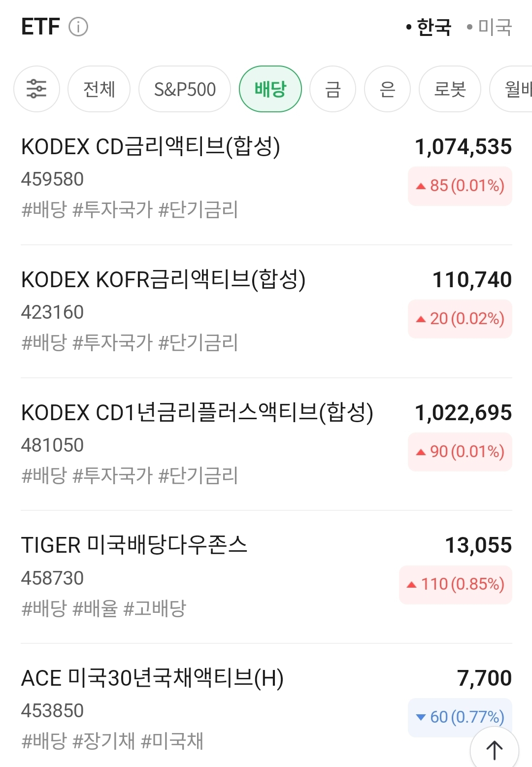The width and height of the screenshot is (532, 767).
Task: Tap the ETF info icon
Action: tap(78, 27)
